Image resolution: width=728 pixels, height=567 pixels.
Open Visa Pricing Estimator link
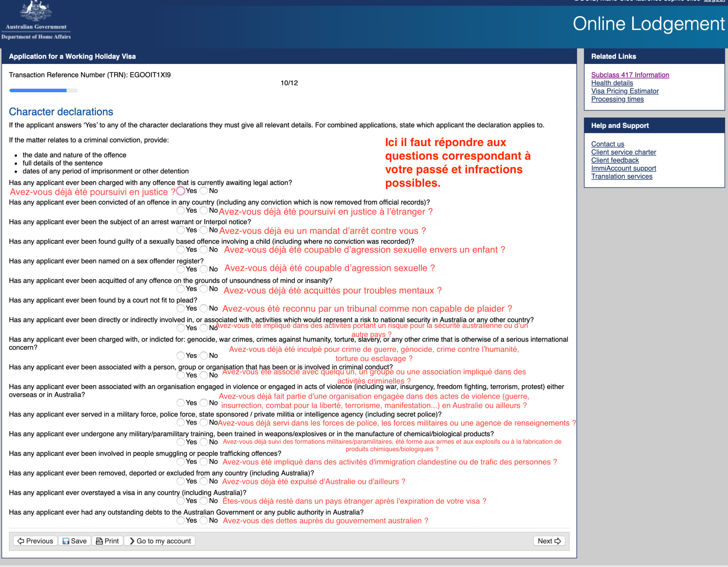tap(625, 91)
